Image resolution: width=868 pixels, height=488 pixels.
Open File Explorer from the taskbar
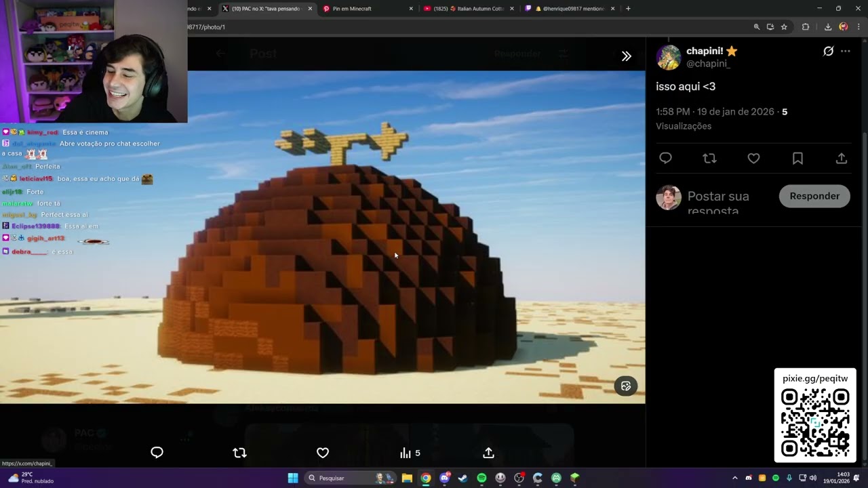click(407, 478)
